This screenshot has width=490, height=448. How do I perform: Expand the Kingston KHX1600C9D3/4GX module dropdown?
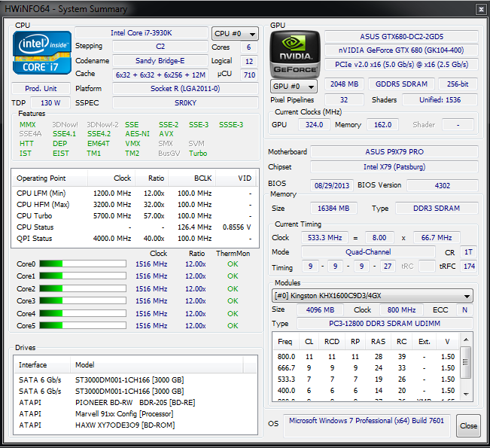[372, 296]
